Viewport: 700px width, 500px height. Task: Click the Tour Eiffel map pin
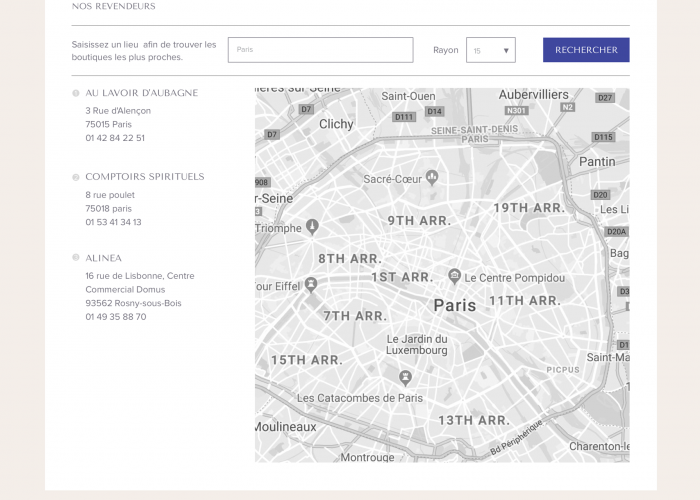(x=311, y=284)
